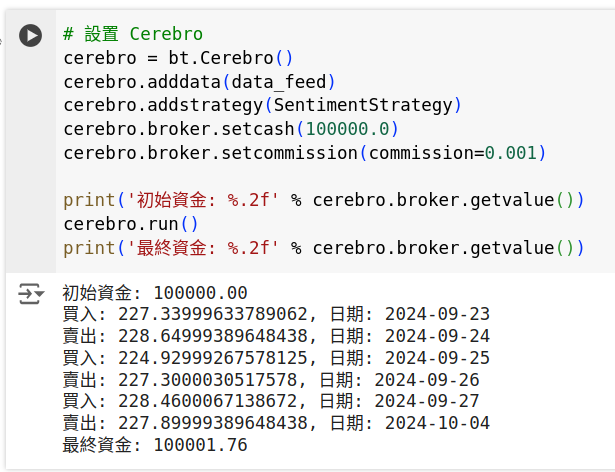Click the 買入 output dated 2024-09-27
This screenshot has width=615, height=472.
[271, 401]
